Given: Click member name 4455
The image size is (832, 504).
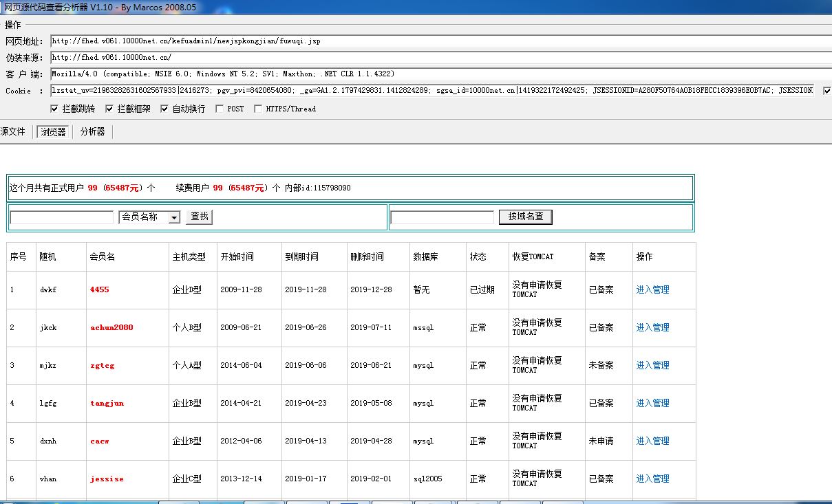Looking at the screenshot, I should coord(99,289).
